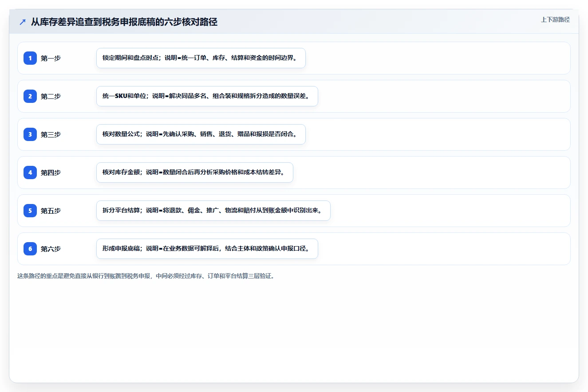Click the 第四步 label

point(51,172)
